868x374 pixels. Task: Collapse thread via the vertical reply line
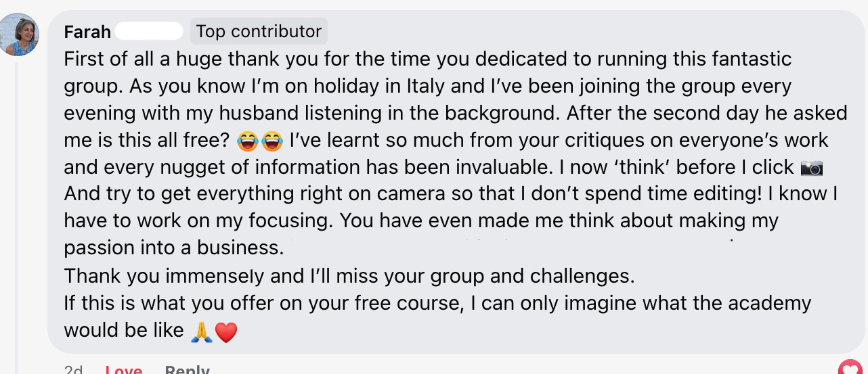(16, 203)
